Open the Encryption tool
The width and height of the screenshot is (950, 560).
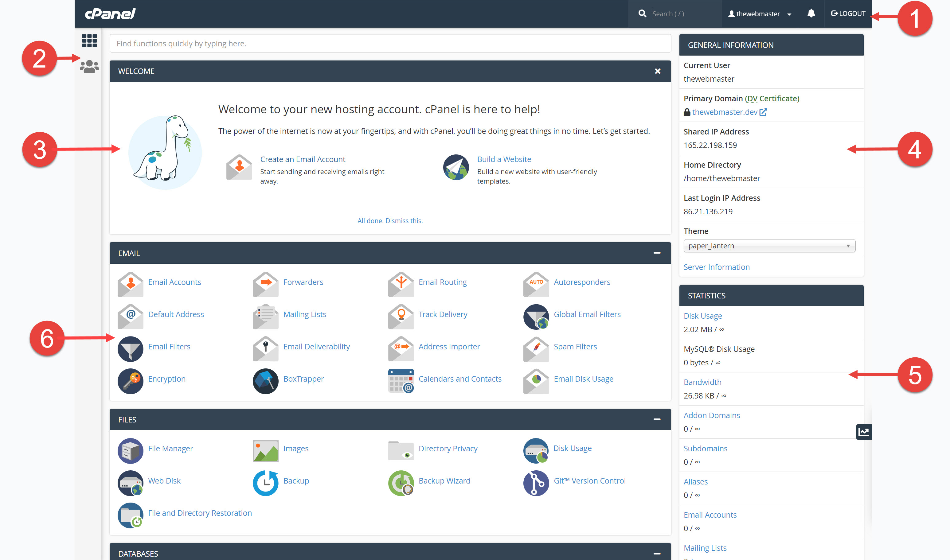coord(166,379)
